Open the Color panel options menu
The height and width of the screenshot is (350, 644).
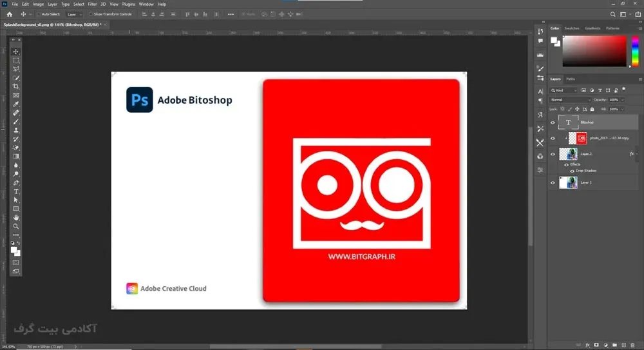click(640, 28)
